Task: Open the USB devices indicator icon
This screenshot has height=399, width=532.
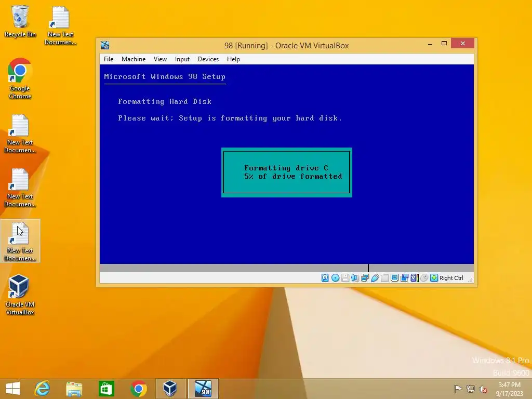Action: (x=375, y=278)
